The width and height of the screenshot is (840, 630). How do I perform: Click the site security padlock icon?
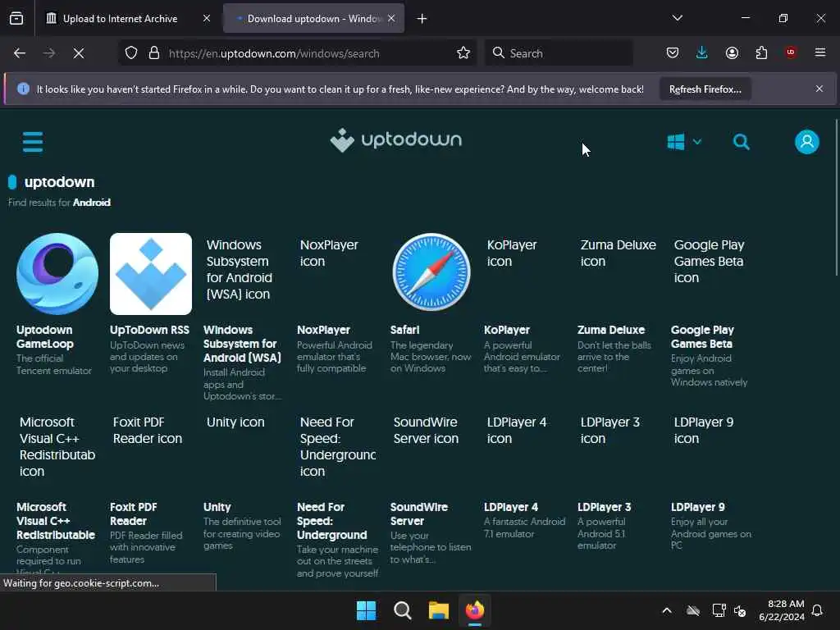(x=154, y=53)
